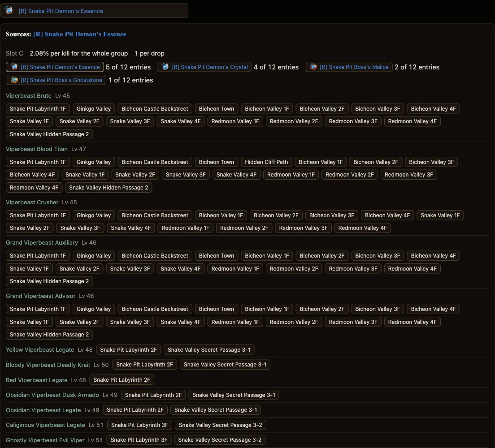Image resolution: width=495 pixels, height=448 pixels.
Task: Click Snake Pit Labyrinth 2F for Obsidian Viperbeast Legate
Action: click(135, 410)
